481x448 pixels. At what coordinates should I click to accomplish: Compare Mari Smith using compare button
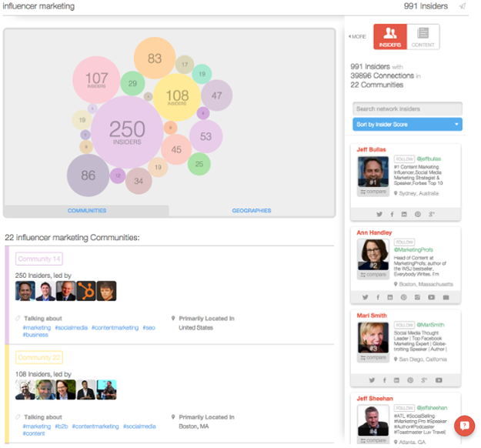pos(373,358)
